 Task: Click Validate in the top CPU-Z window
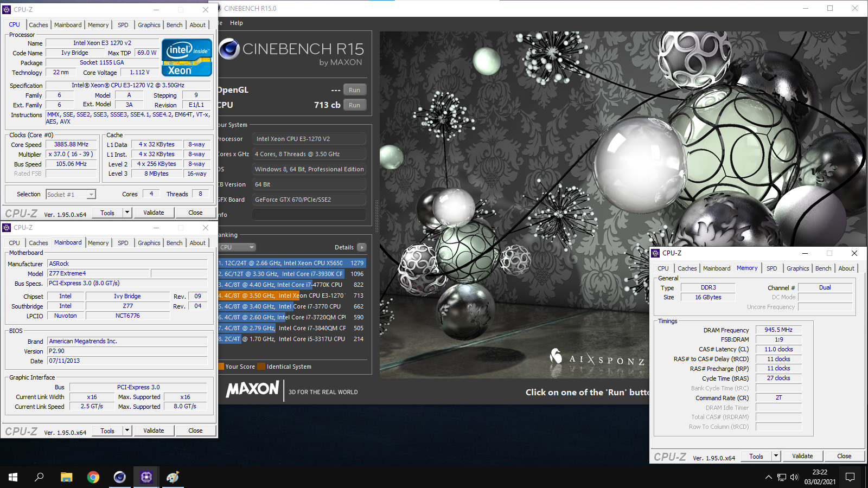pyautogui.click(x=154, y=213)
